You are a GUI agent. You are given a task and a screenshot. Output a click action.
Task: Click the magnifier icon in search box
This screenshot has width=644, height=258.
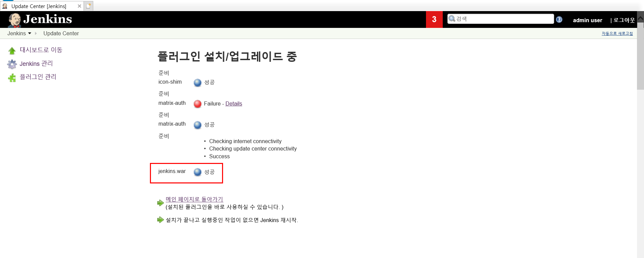[452, 18]
